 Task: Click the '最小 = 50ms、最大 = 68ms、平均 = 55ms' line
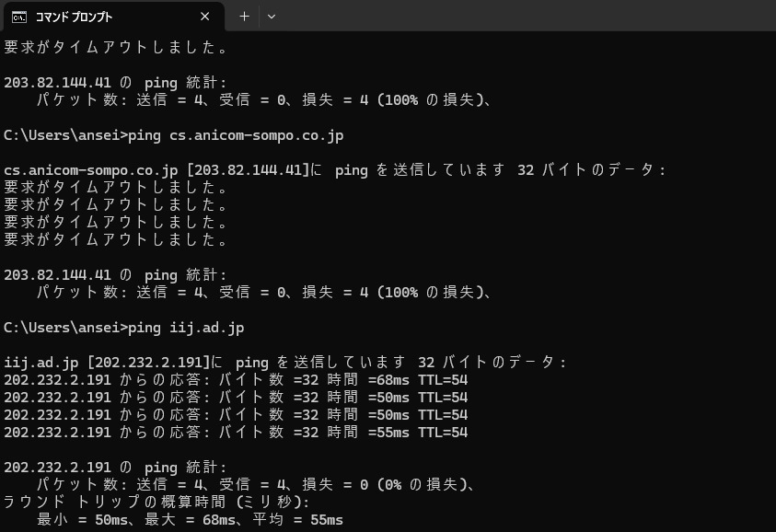[190, 520]
